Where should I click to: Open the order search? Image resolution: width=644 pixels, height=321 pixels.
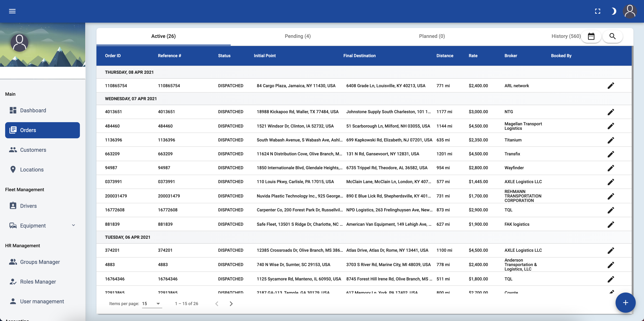(x=612, y=36)
